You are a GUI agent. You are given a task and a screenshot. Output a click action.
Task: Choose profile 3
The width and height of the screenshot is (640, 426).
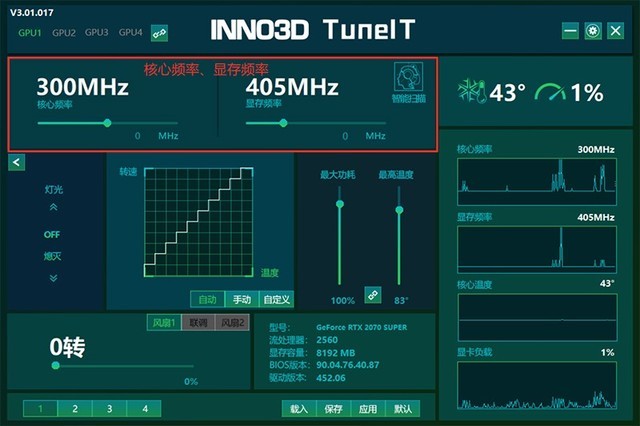coord(109,408)
